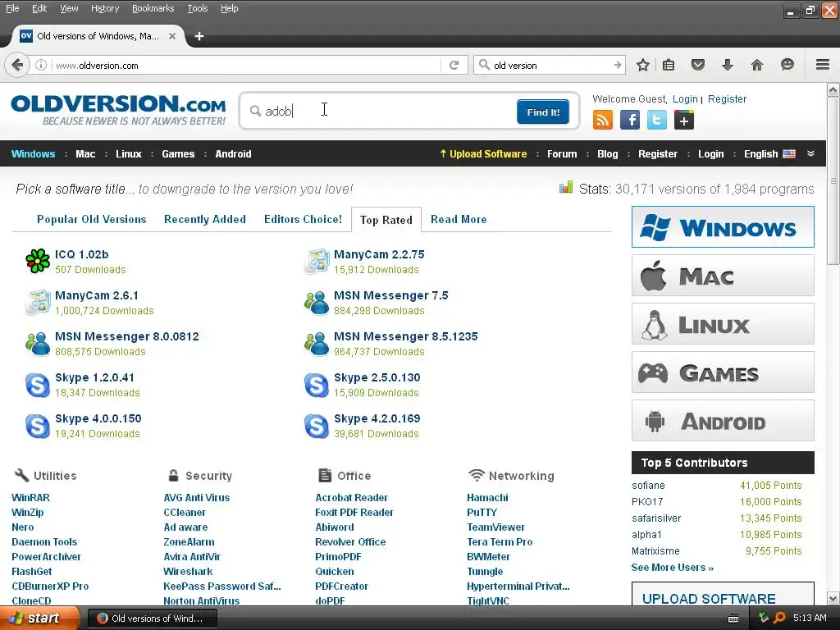The image size is (840, 630).
Task: Click the search go arrow in browser search box
Action: [617, 65]
